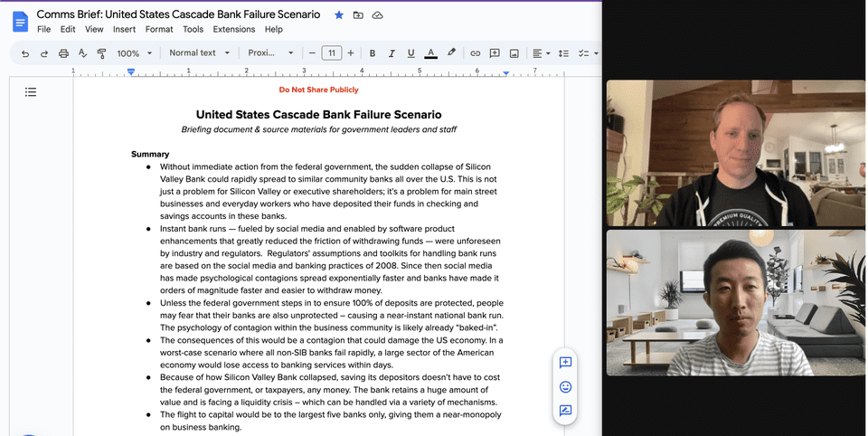
Task: Open the Normal text style dropdown
Action: (x=199, y=53)
